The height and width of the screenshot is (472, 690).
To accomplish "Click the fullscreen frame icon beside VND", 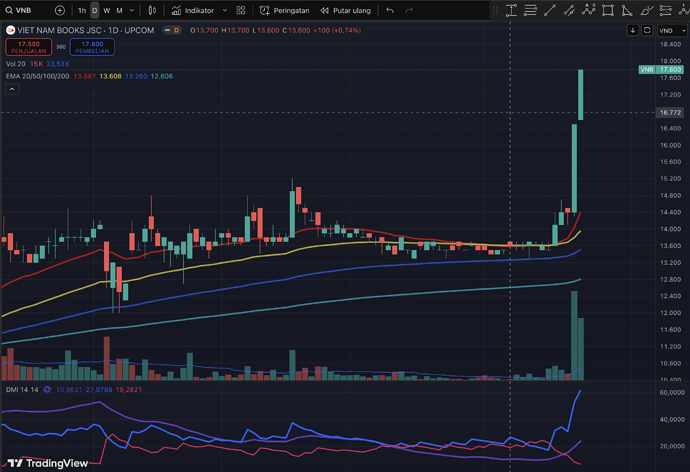I will [x=647, y=30].
